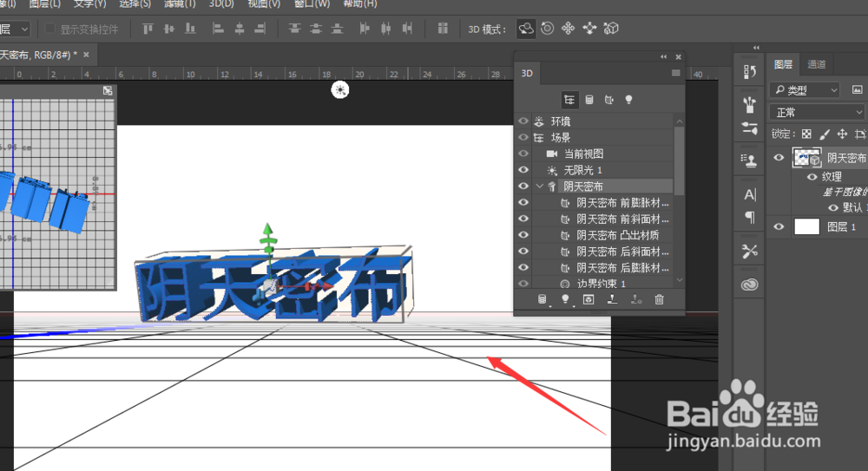This screenshot has width=868, height=471.
Task: Click the distribute left edges icon
Action: tap(365, 29)
